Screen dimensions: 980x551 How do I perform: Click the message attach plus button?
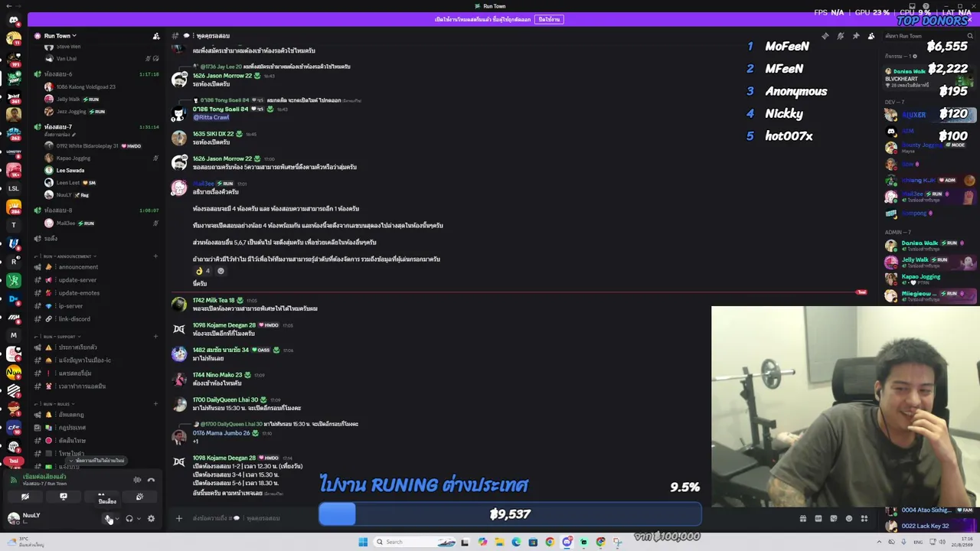tap(178, 518)
